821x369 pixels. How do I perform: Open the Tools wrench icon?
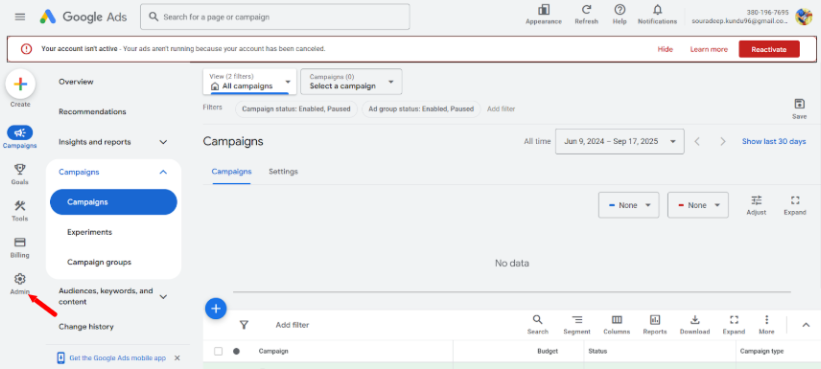tap(20, 206)
